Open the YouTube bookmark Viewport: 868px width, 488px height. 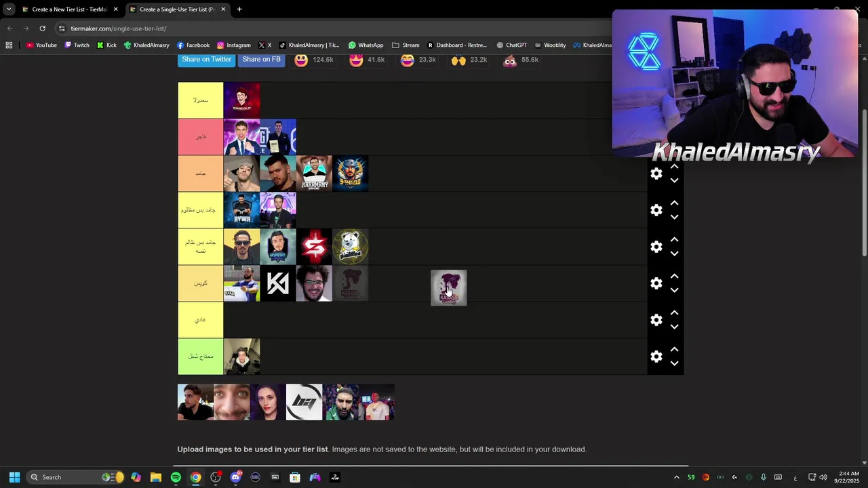click(x=41, y=45)
